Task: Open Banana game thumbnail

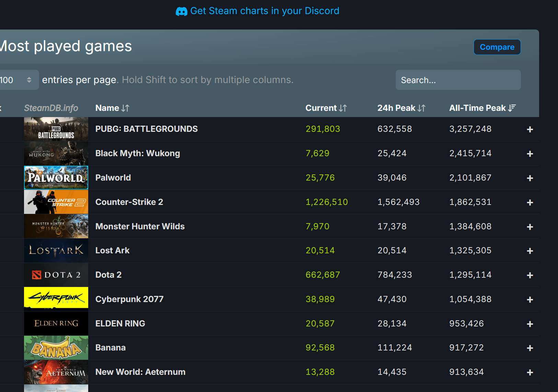Action: [x=56, y=348]
